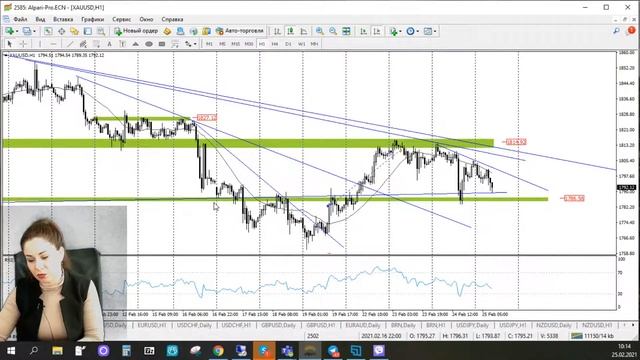Open the Profiles toolbar icon

coord(27,31)
